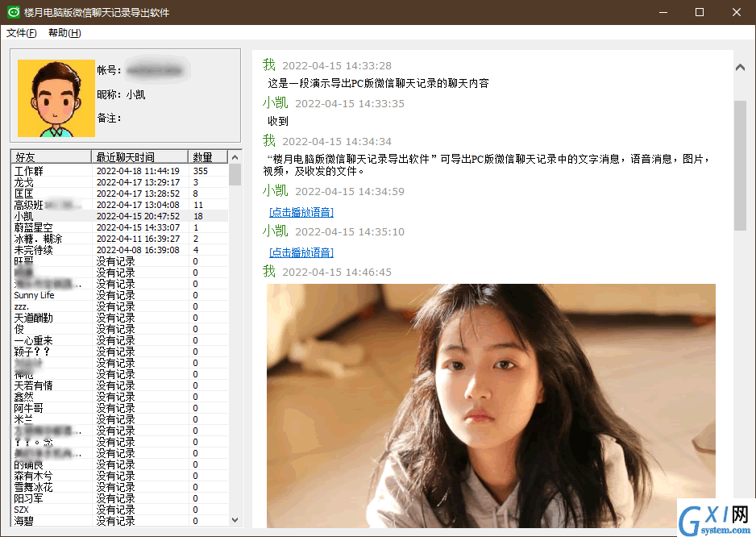Viewport: 756px width, 537px height.
Task: Click the message text 收到
Action: [x=278, y=121]
